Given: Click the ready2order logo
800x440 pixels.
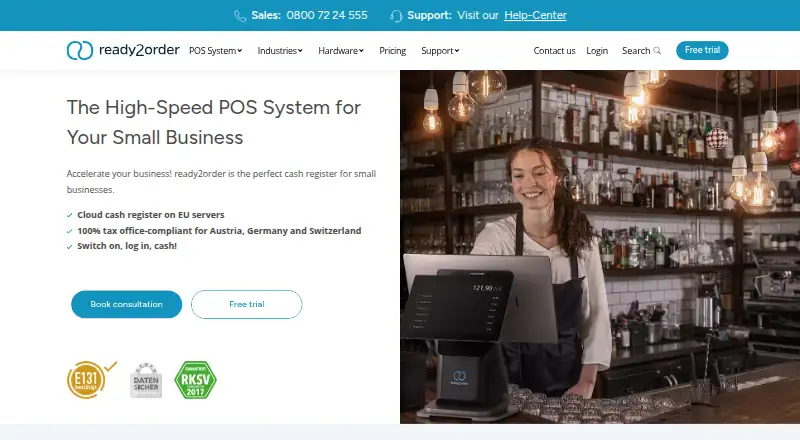Looking at the screenshot, I should (x=123, y=50).
